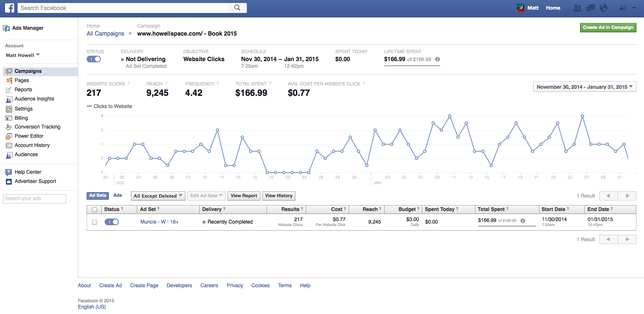Click the Facebook logo icon
This screenshot has width=644, height=314.
click(10, 8)
